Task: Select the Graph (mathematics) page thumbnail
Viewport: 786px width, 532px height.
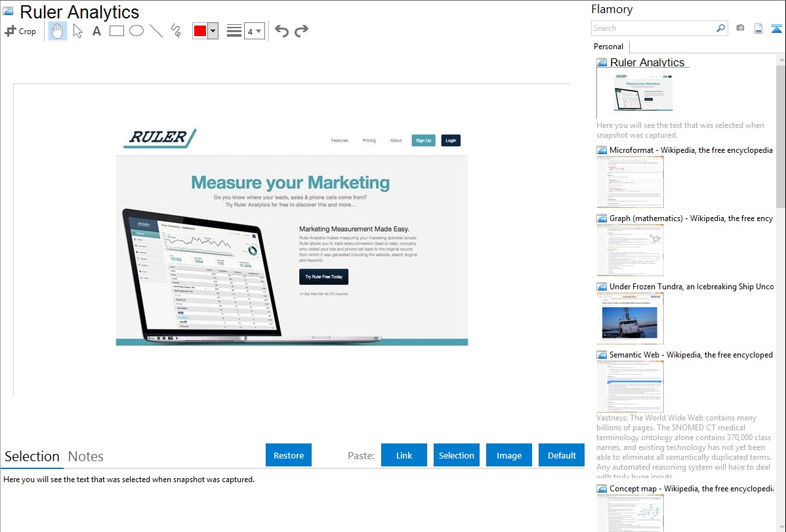Action: coord(630,250)
